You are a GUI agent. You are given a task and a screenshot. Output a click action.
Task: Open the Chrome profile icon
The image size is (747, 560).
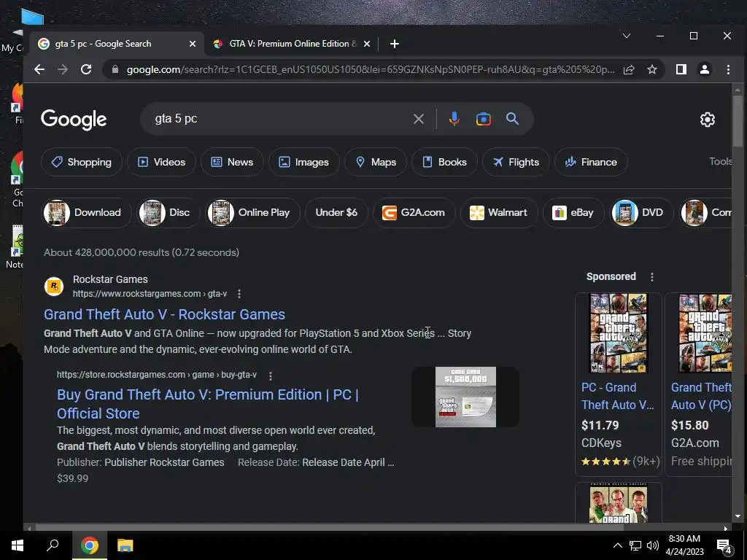(705, 69)
